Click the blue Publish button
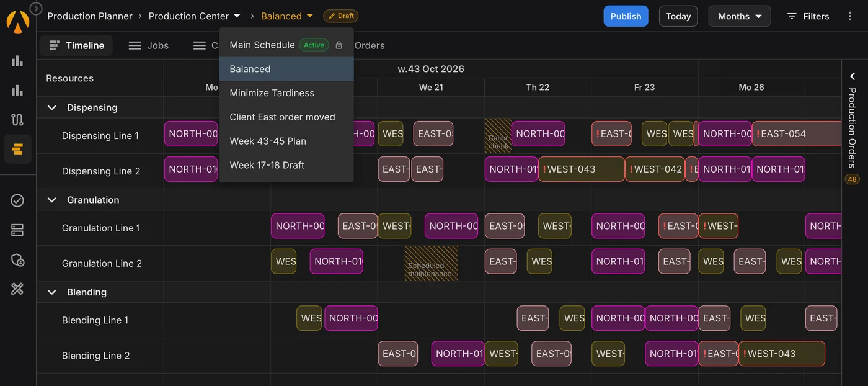This screenshot has width=868, height=386. [x=626, y=16]
